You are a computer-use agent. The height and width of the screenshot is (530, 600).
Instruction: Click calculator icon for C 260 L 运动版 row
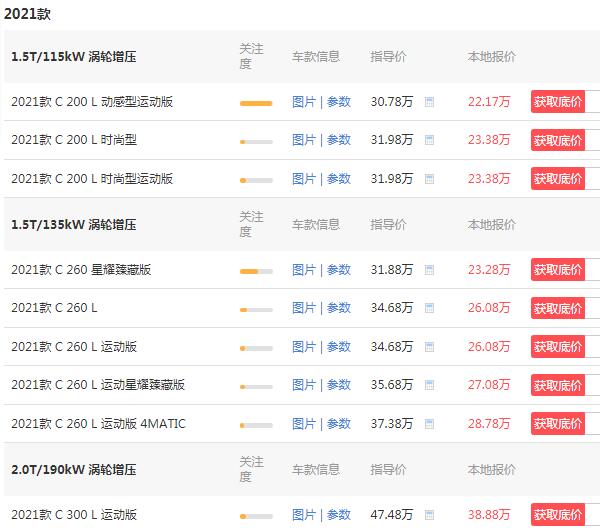(429, 347)
